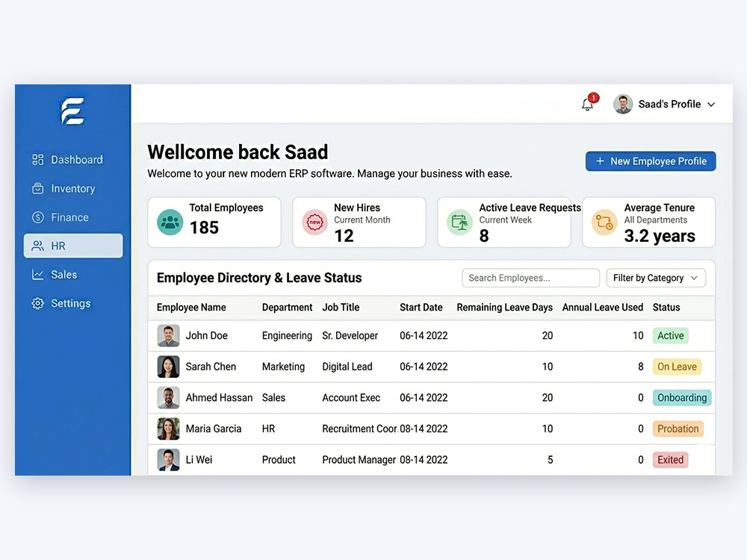The height and width of the screenshot is (560, 747).
Task: Open the Dashboard menu item
Action: coord(73,160)
